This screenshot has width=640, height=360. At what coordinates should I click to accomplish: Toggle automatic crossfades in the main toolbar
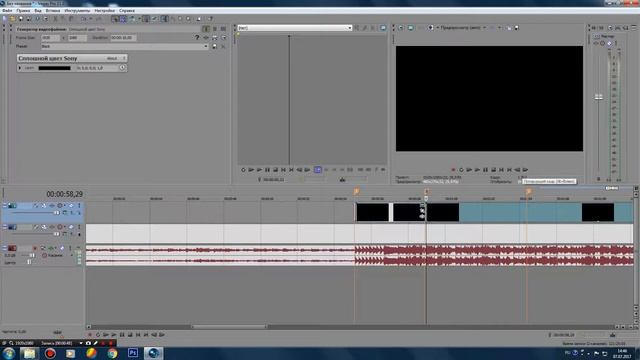pyautogui.click(x=123, y=19)
